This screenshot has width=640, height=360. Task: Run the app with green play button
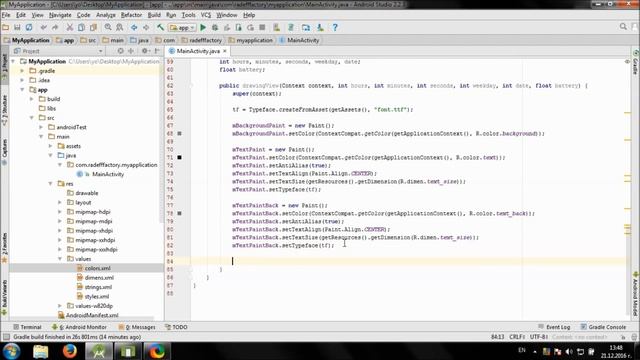(x=203, y=27)
